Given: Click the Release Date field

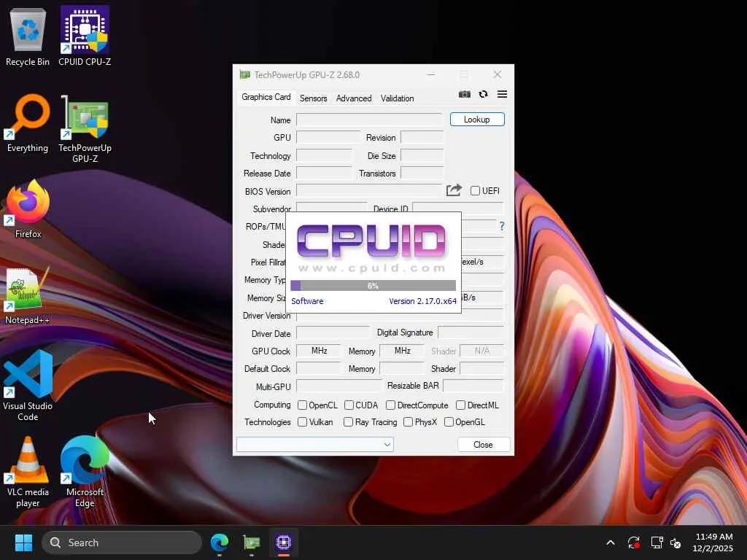Looking at the screenshot, I should (324, 173).
